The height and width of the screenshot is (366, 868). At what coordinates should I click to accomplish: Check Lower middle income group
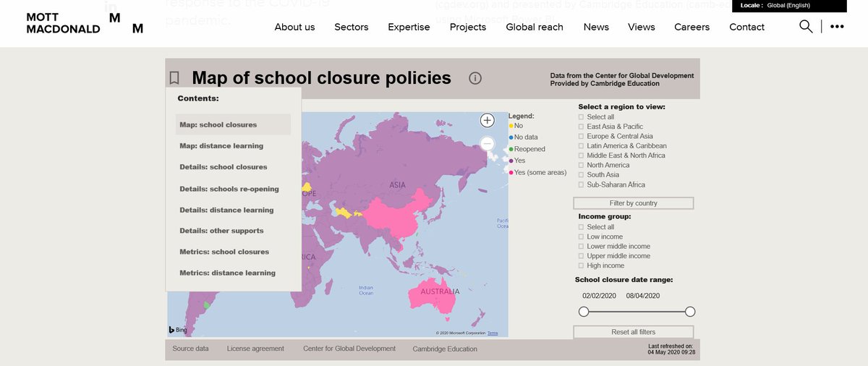[x=581, y=247]
